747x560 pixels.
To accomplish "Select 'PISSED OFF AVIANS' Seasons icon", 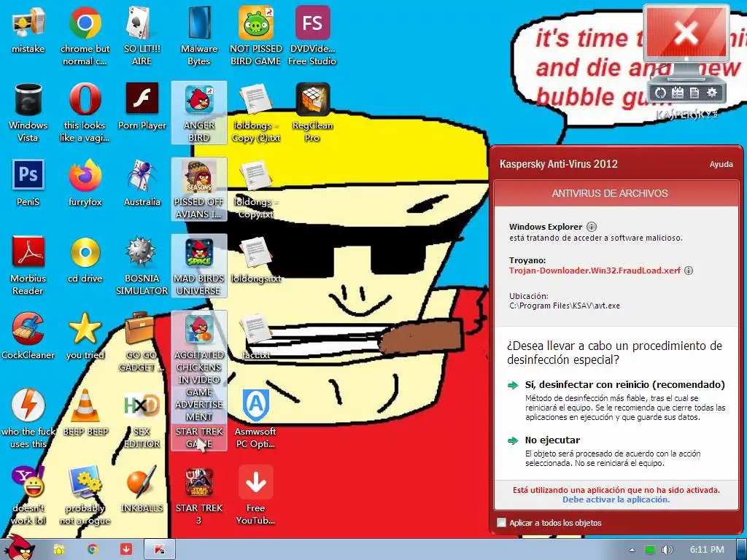I will pyautogui.click(x=198, y=190).
